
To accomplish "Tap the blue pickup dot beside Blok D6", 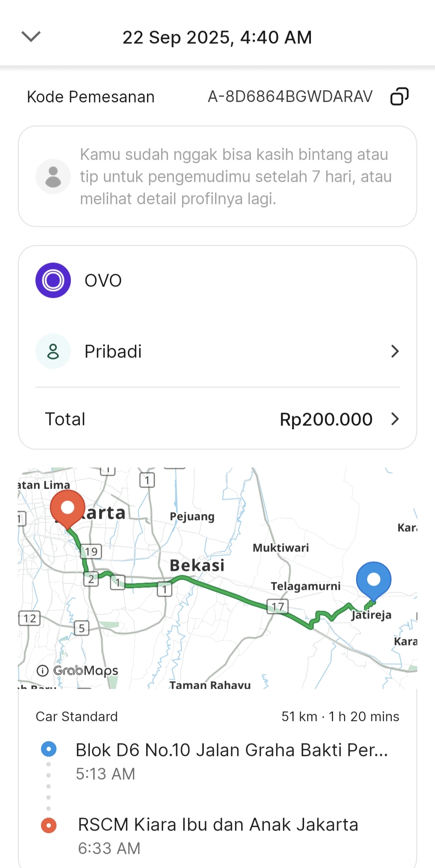I will pyautogui.click(x=49, y=749).
